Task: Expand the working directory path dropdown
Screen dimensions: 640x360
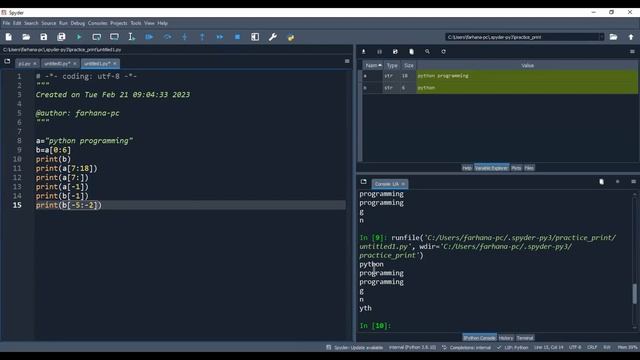Action: 601,37
